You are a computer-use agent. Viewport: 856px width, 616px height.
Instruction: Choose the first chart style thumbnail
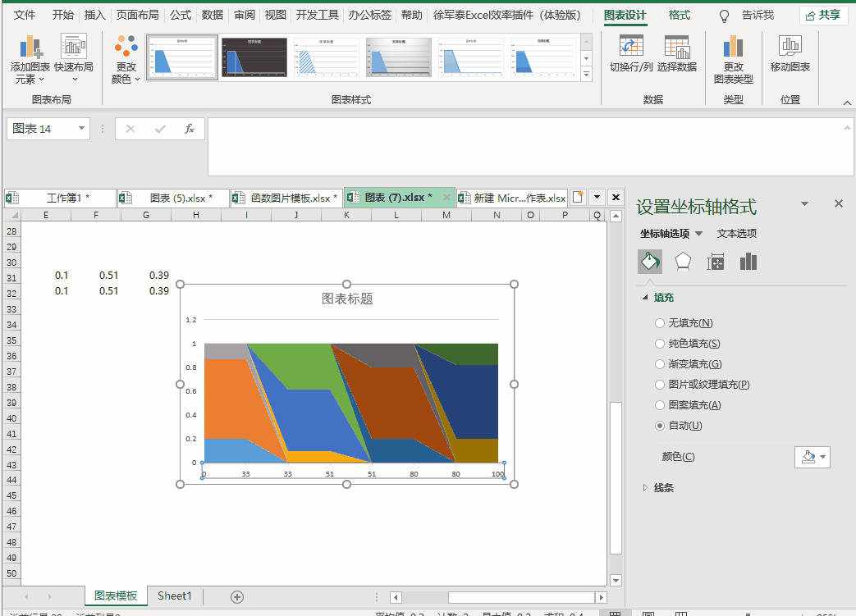pos(182,57)
